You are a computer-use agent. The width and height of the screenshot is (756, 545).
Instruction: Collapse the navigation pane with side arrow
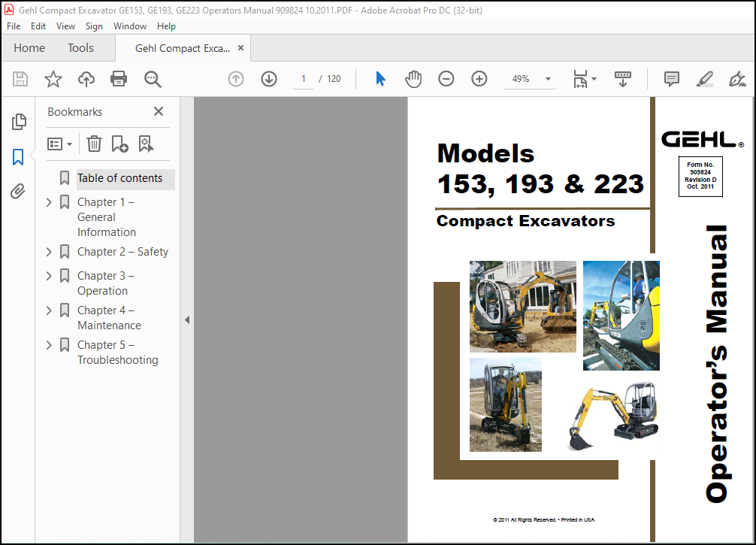click(187, 319)
